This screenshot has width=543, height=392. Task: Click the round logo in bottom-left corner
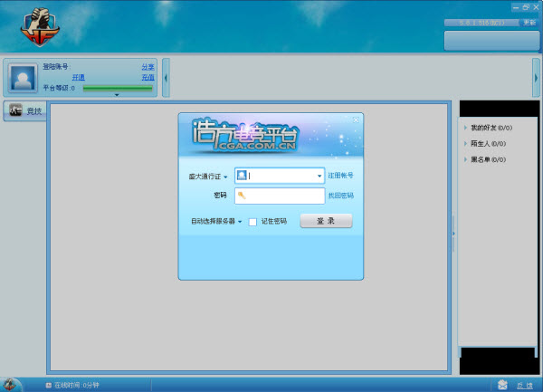pos(10,385)
